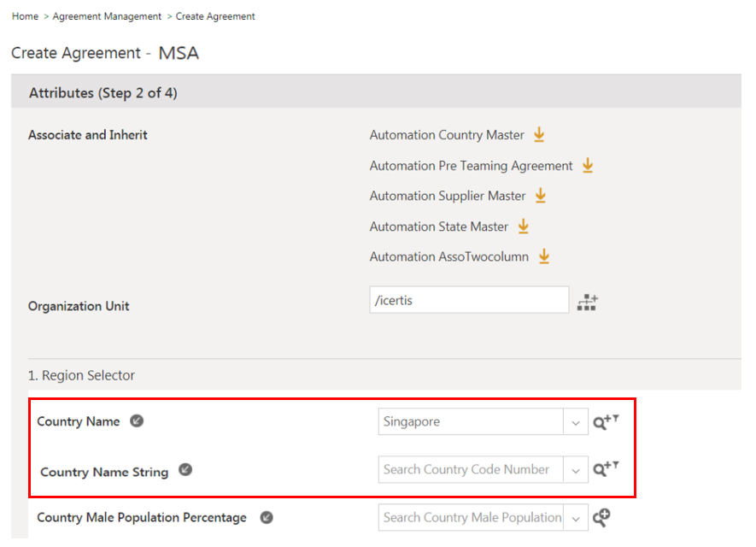Click the Organization Unit text field
756x547 pixels.
(x=469, y=300)
